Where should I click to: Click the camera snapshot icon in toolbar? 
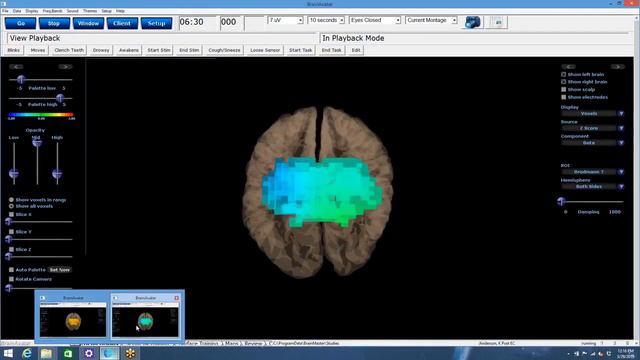472,22
